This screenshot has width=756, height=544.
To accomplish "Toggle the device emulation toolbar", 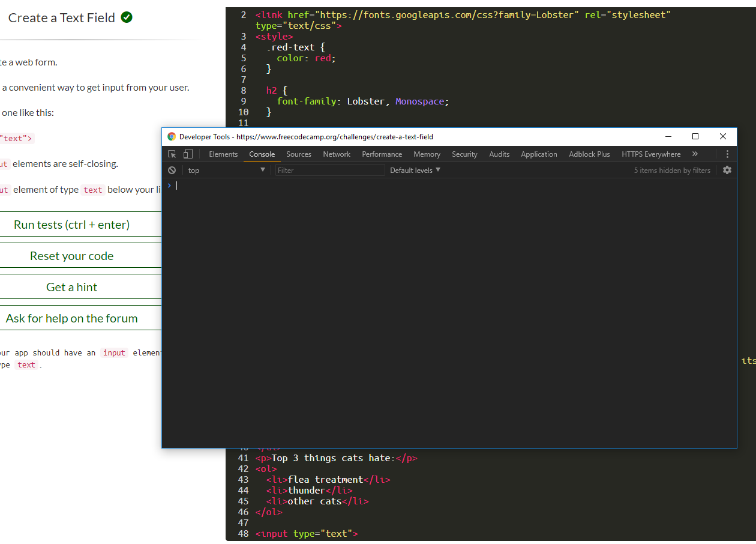I will click(x=187, y=154).
